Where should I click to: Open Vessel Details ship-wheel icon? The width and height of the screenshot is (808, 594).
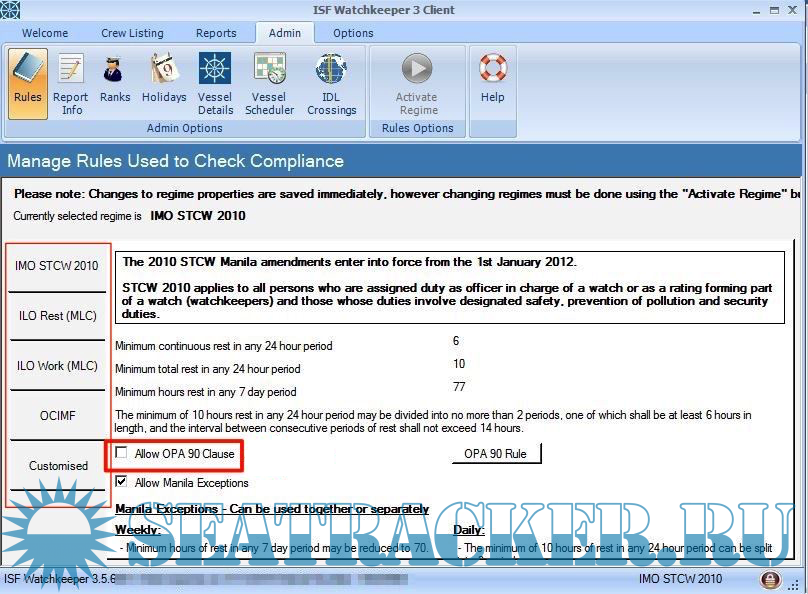click(x=215, y=82)
